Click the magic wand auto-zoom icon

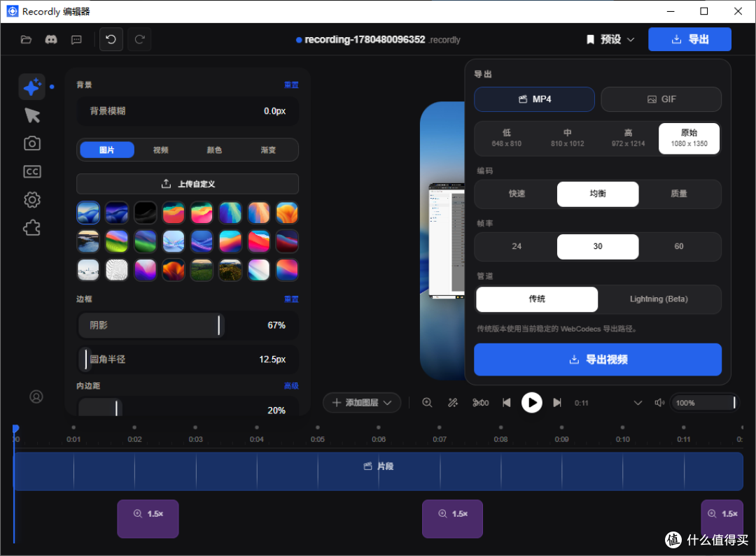(x=453, y=403)
